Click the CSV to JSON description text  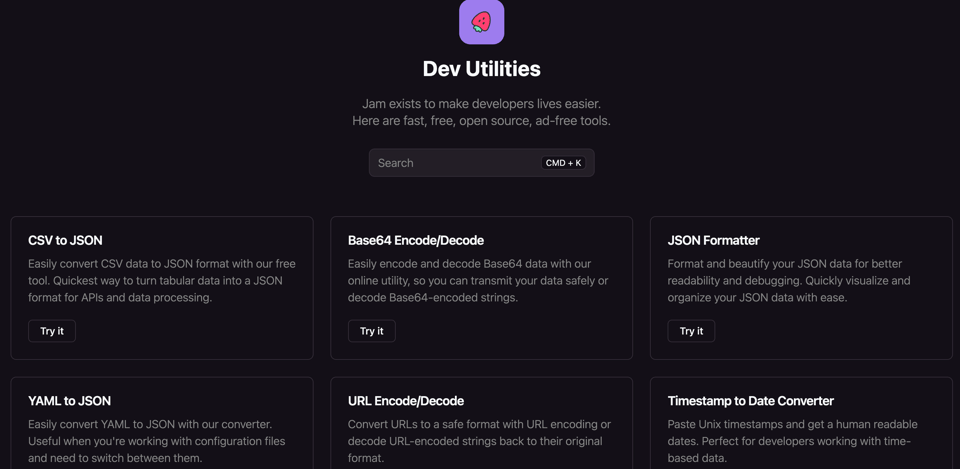tap(162, 281)
